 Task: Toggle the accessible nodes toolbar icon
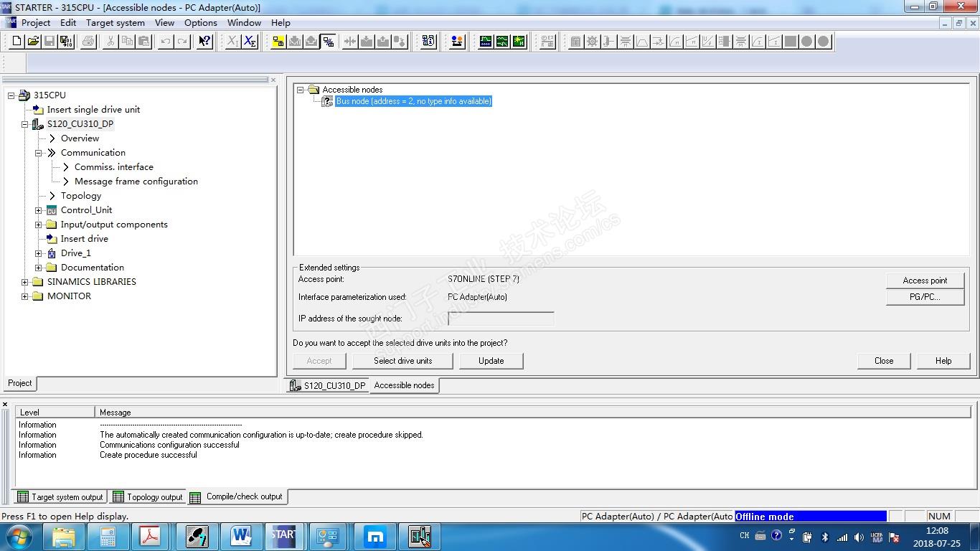click(328, 42)
